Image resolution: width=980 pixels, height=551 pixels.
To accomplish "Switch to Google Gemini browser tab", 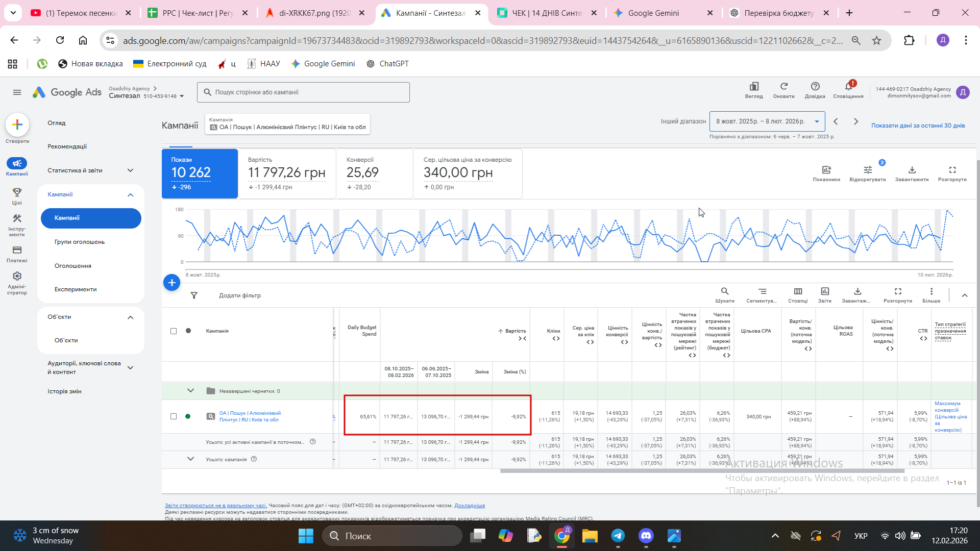I will click(653, 13).
